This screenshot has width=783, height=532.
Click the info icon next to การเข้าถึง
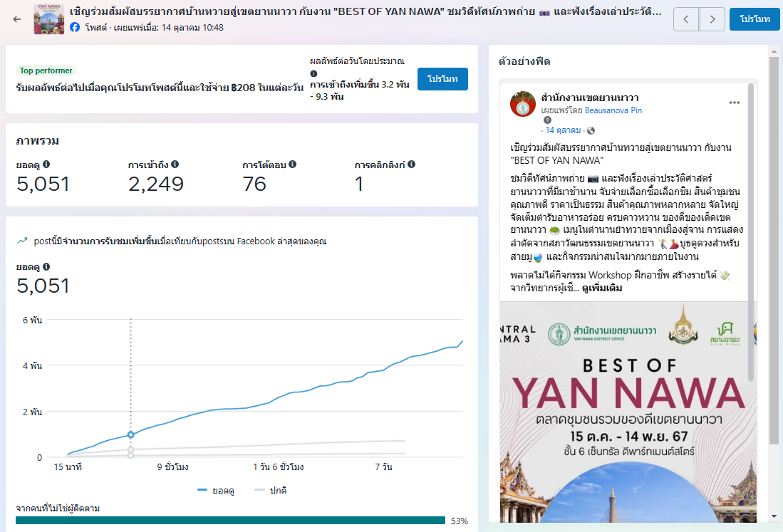click(175, 165)
